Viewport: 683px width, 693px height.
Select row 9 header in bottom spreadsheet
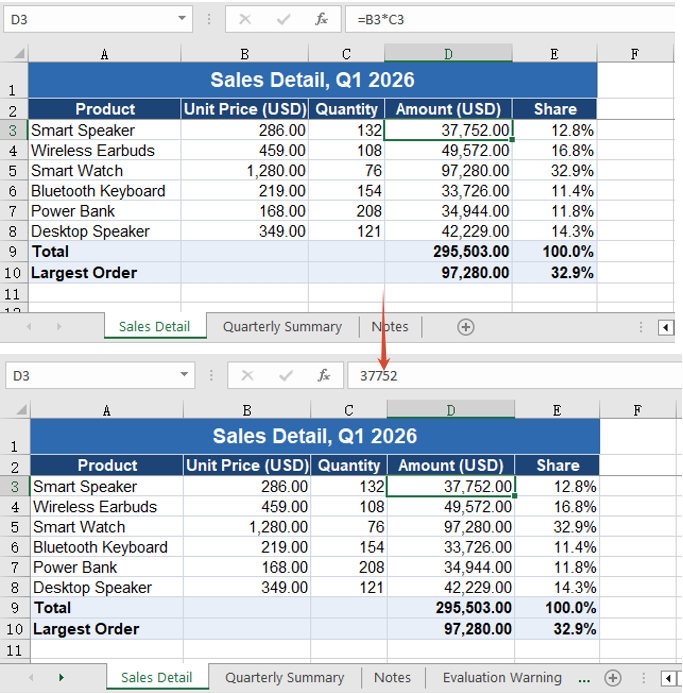click(x=15, y=608)
